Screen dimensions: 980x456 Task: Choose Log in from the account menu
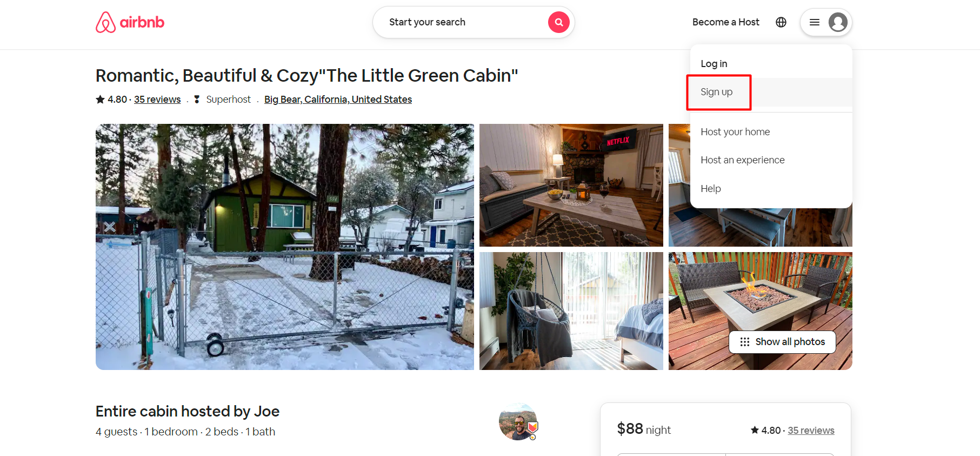[714, 63]
